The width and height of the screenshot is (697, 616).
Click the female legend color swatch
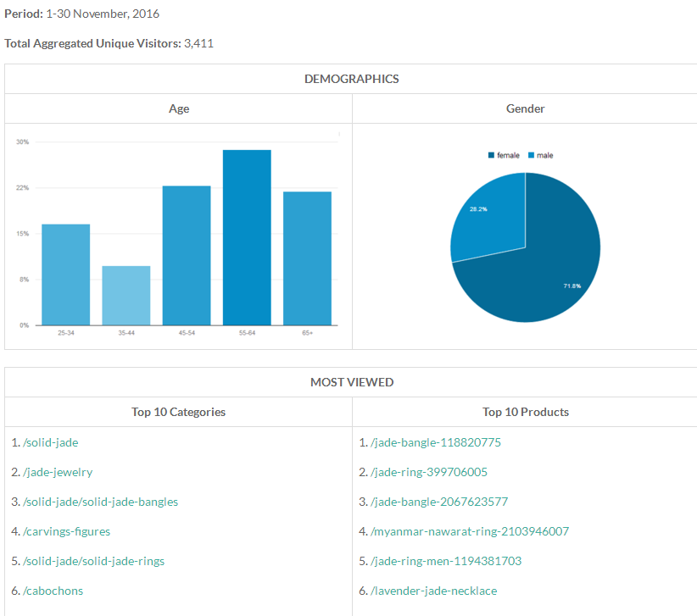pyautogui.click(x=491, y=156)
